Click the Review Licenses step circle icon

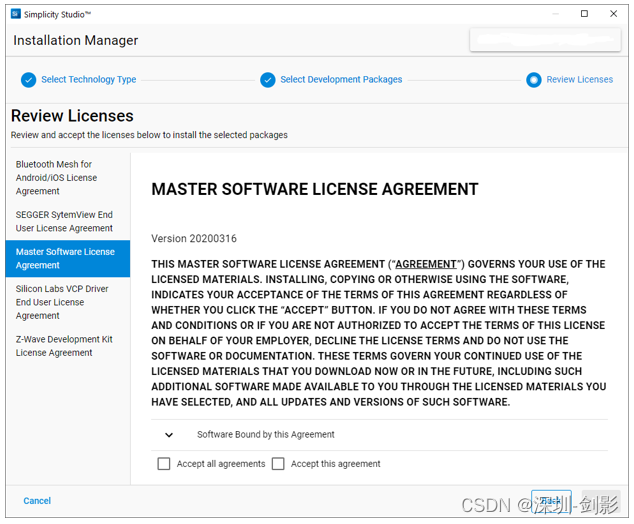pos(533,80)
